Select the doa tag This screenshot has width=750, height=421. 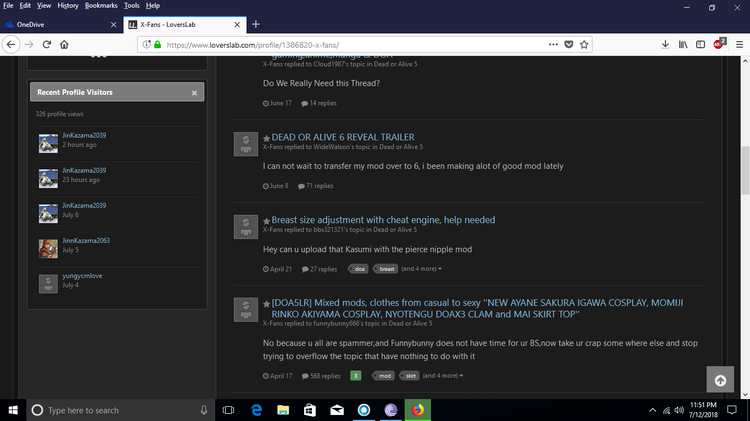coord(359,269)
